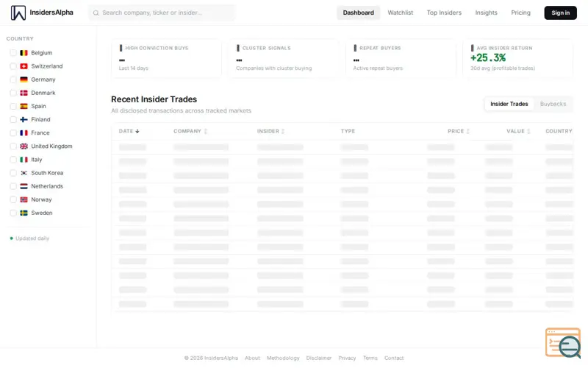The width and height of the screenshot is (588, 368).
Task: Go to the Watchlist page
Action: (x=400, y=13)
